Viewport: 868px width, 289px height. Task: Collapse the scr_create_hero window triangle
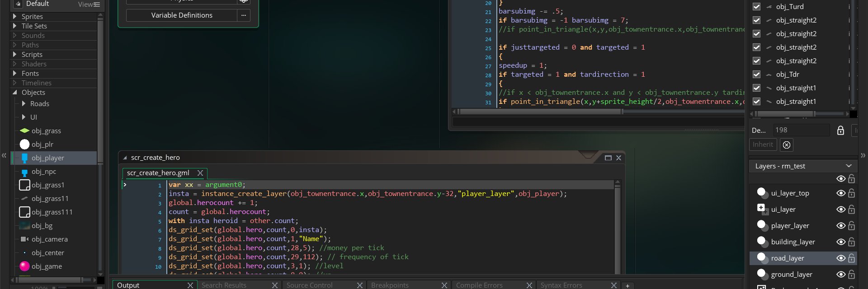(125, 158)
